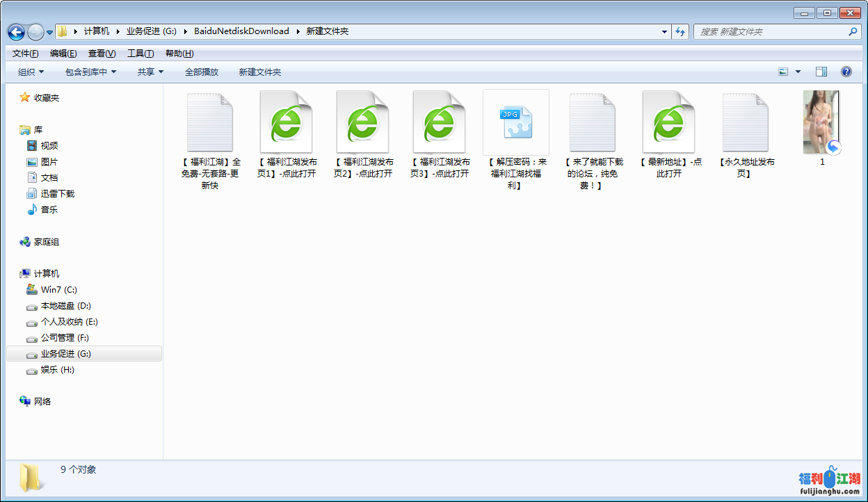
Task: Select the 最新地址 browser shortcut file
Action: pyautogui.click(x=668, y=133)
